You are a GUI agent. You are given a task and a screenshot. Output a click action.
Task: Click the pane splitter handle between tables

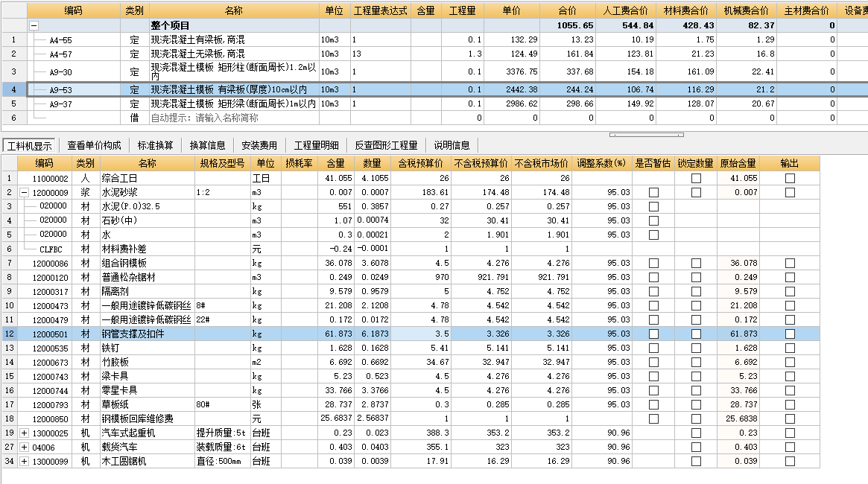point(647,135)
